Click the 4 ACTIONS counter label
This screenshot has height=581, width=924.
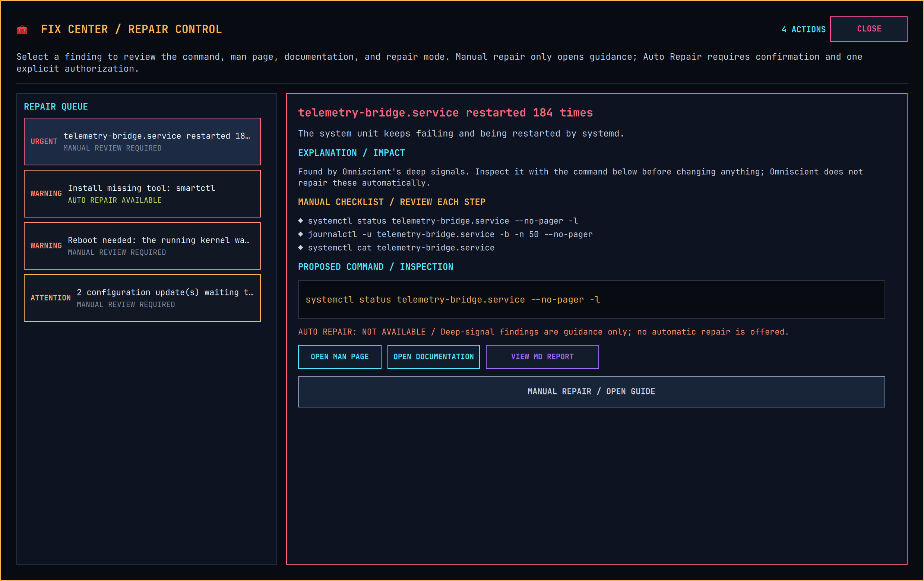coord(804,29)
